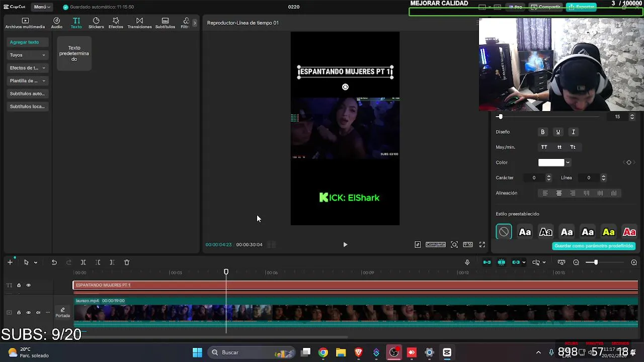Click the add track plus icon

point(10,262)
